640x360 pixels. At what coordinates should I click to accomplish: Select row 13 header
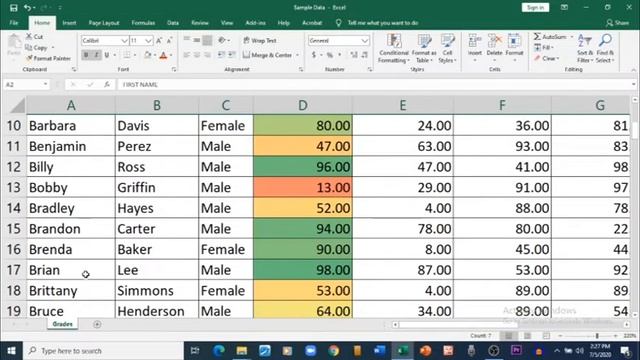[13, 187]
